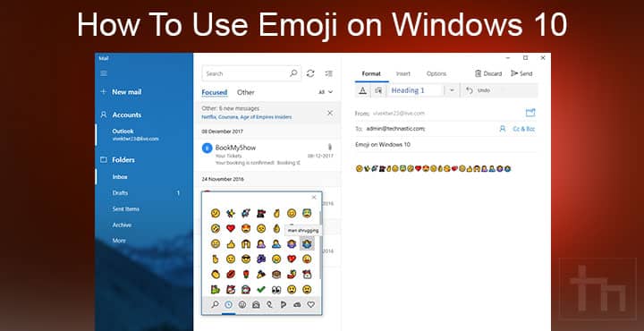Image resolution: width=644 pixels, height=331 pixels.
Task: Open the All filter dropdown
Action: point(326,92)
